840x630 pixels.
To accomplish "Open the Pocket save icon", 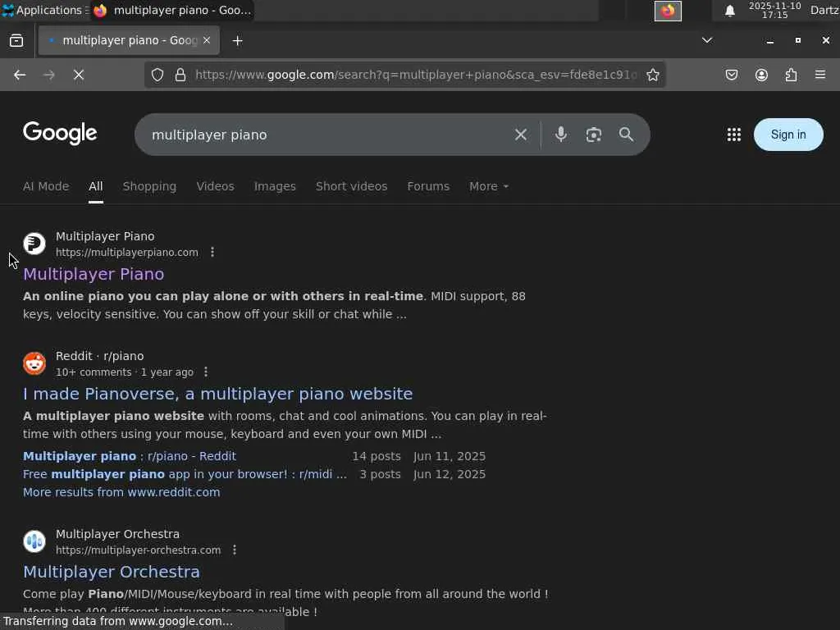I will tap(731, 75).
